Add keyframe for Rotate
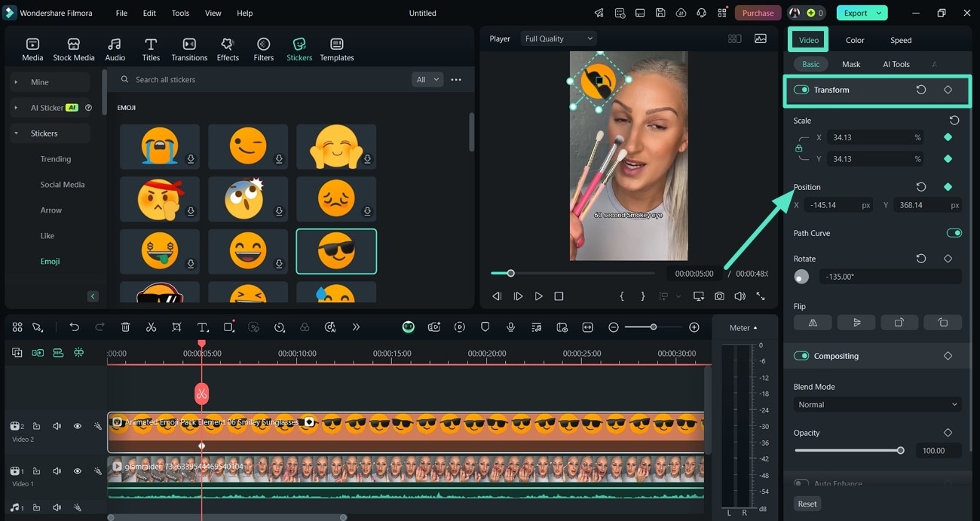The height and width of the screenshot is (521, 980). pyautogui.click(x=948, y=259)
